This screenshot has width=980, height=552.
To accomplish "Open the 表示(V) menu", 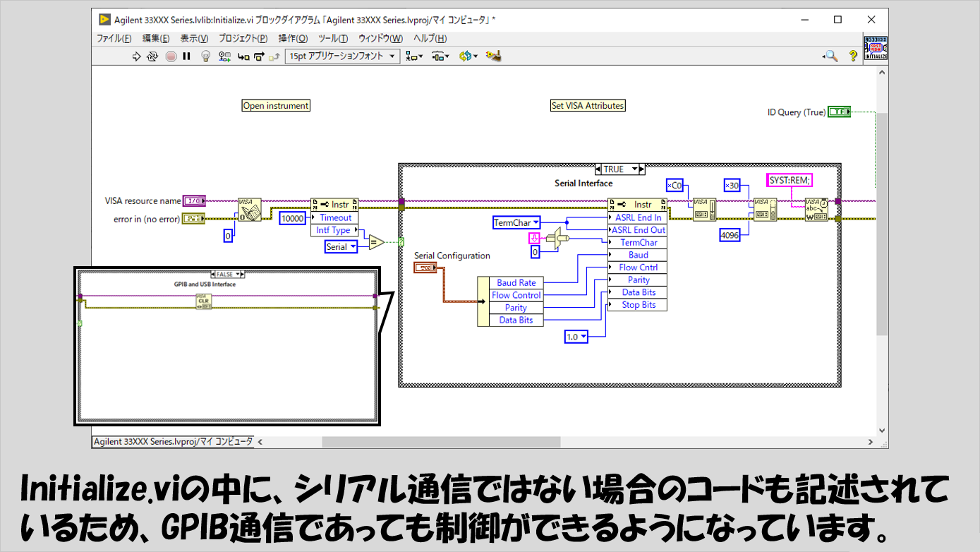I will [194, 38].
